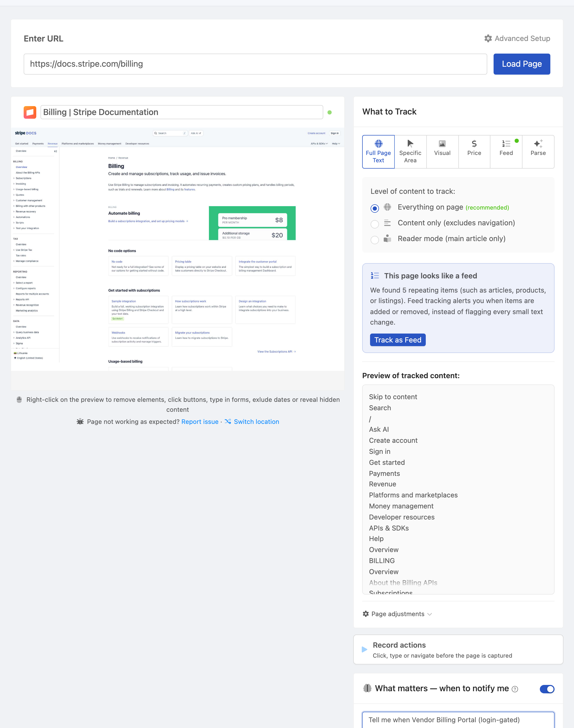Open APIs & SDKs dropdown in preview
The height and width of the screenshot is (728, 574).
click(x=319, y=144)
